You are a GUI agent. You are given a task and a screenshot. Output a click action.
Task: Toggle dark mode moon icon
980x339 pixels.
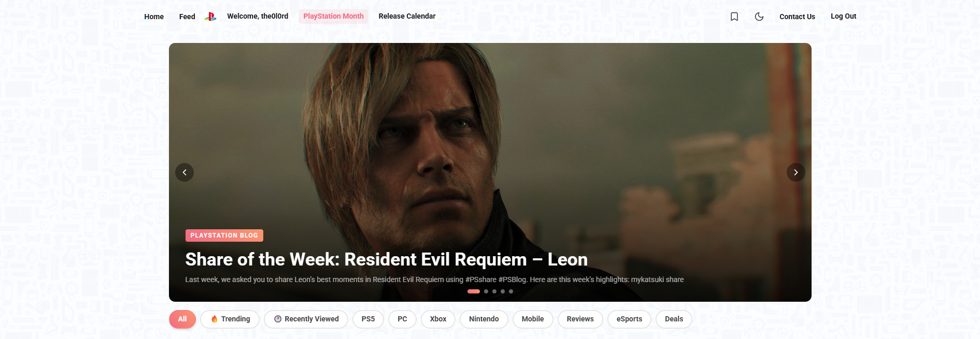click(x=759, y=17)
